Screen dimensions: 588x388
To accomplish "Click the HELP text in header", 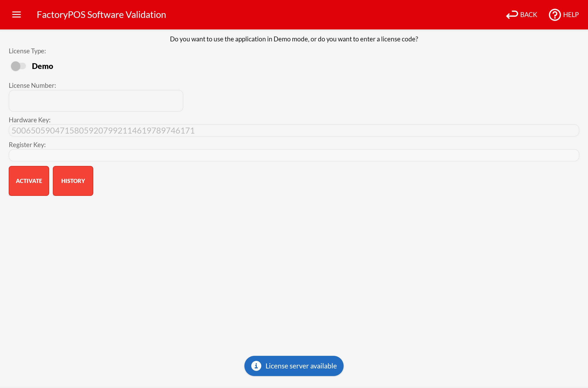I will (x=571, y=15).
